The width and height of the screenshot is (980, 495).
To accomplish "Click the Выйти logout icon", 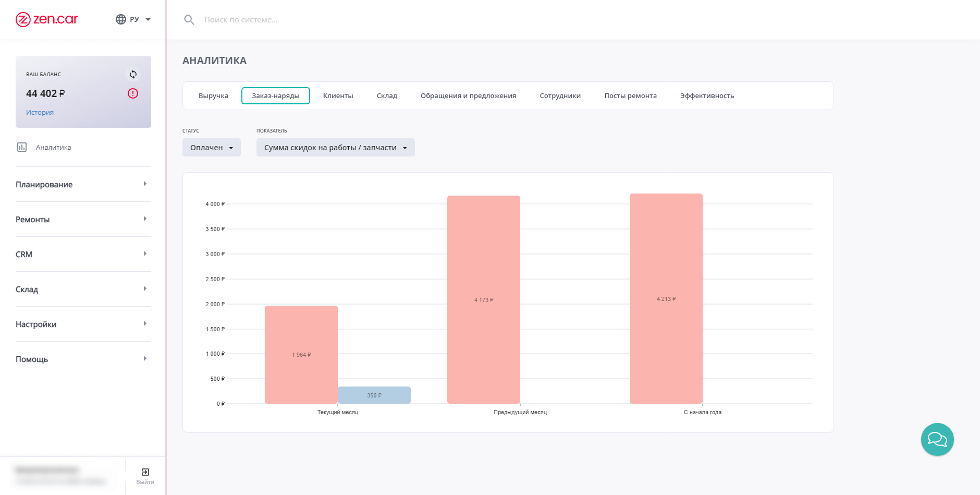I will pos(145,472).
